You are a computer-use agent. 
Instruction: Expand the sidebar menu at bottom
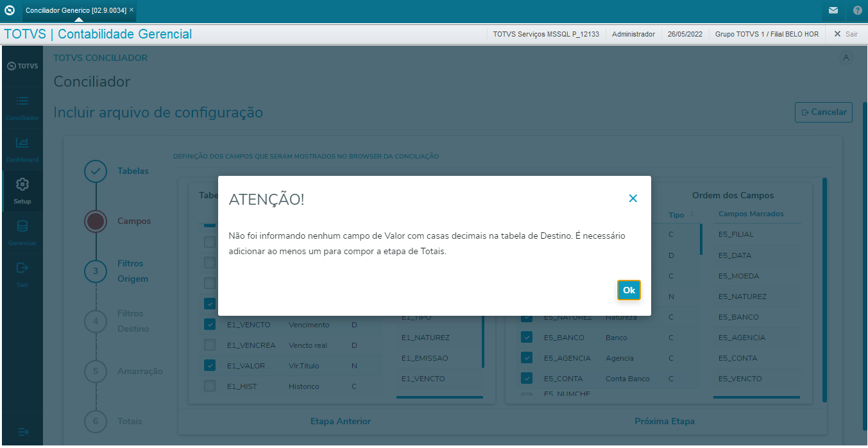[23, 432]
